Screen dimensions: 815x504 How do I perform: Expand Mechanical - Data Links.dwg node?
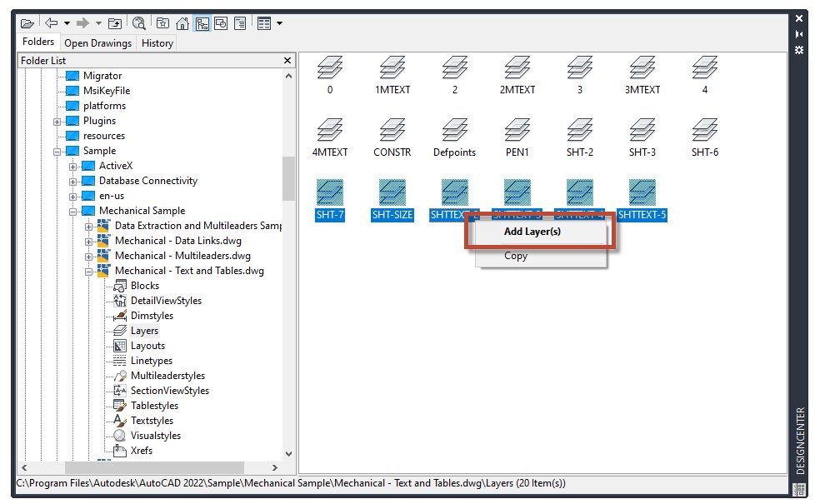tap(89, 242)
